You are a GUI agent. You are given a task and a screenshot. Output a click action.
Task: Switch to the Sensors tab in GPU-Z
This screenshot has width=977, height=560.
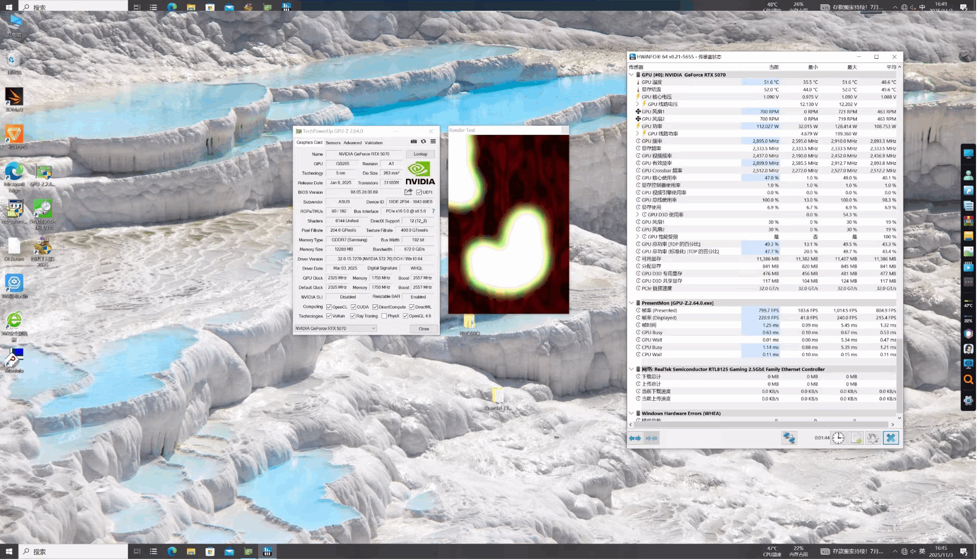(333, 143)
